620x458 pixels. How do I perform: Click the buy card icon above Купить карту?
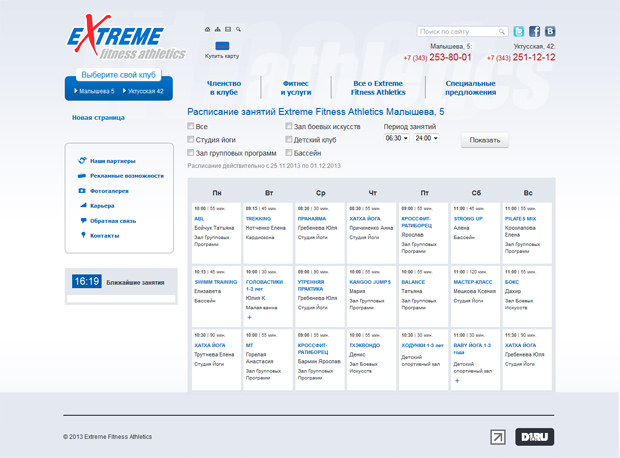(x=222, y=46)
